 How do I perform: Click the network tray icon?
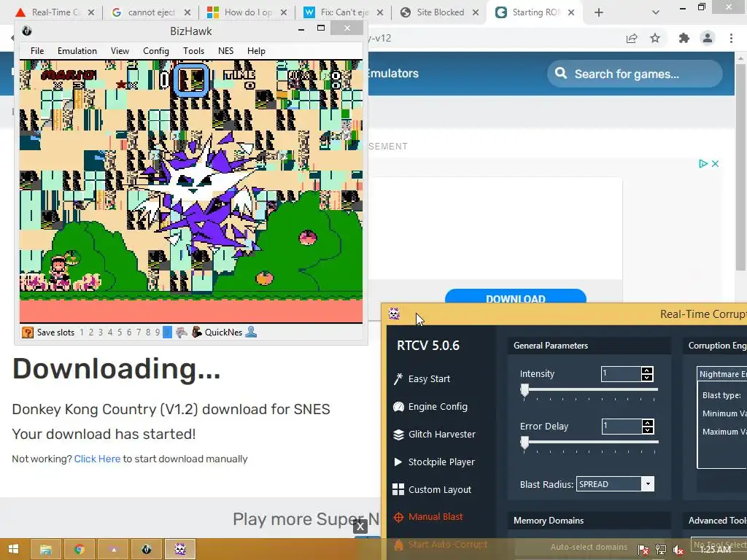pyautogui.click(x=661, y=550)
